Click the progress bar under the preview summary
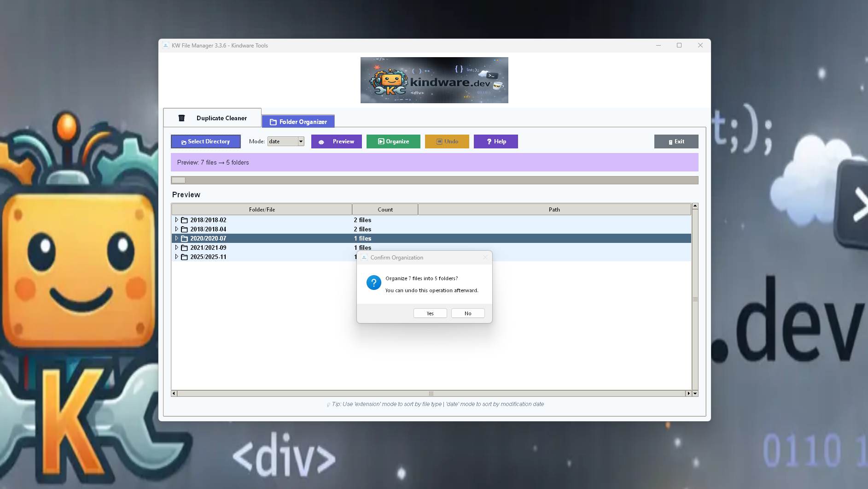Viewport: 868px width, 489px height. (x=434, y=180)
